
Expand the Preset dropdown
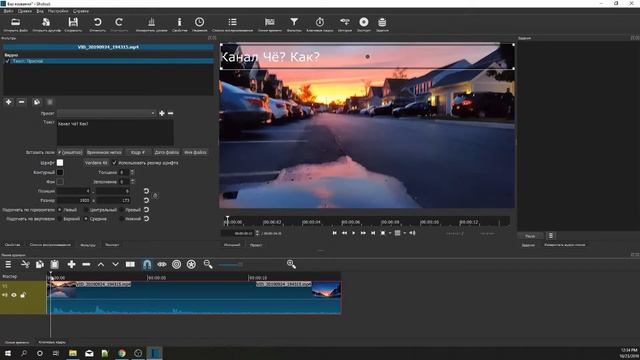pyautogui.click(x=106, y=113)
